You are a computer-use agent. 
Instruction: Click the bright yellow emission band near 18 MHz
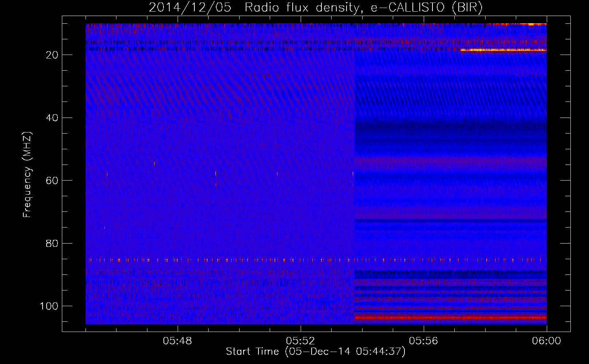503,50
